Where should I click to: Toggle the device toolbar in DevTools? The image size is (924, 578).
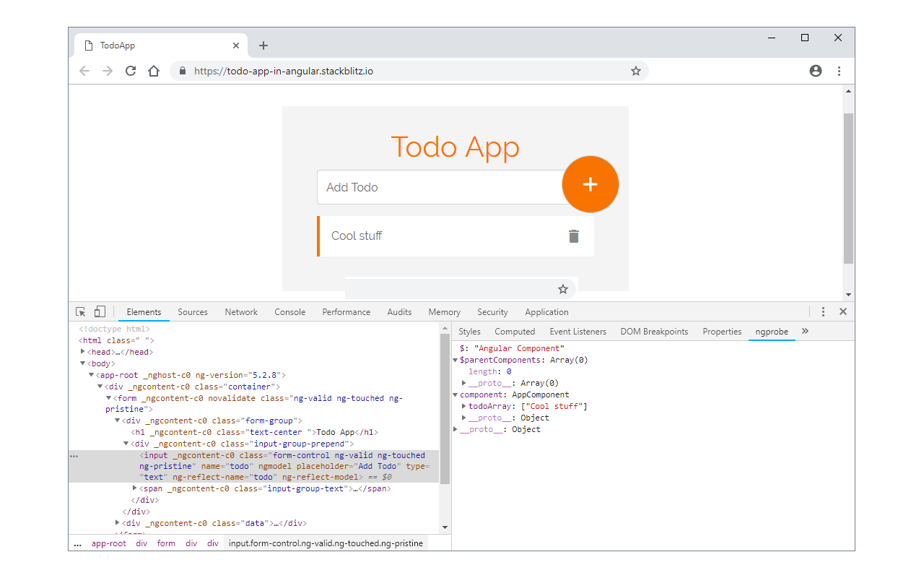[100, 312]
